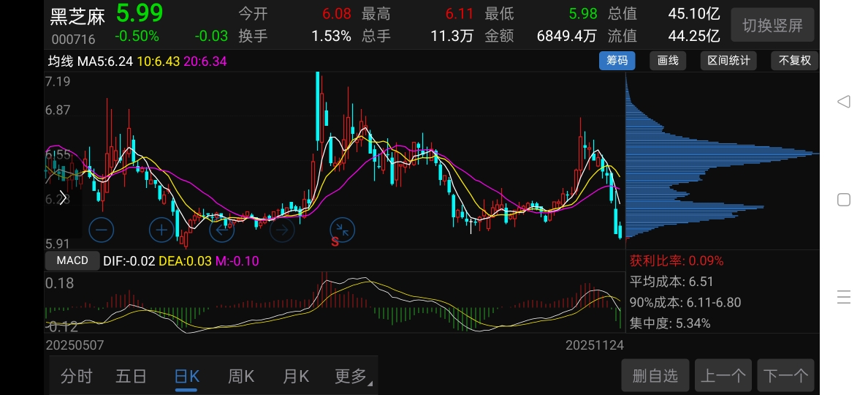Tap the M:-0.10 MACD reading
868x395 pixels.
coord(237,261)
